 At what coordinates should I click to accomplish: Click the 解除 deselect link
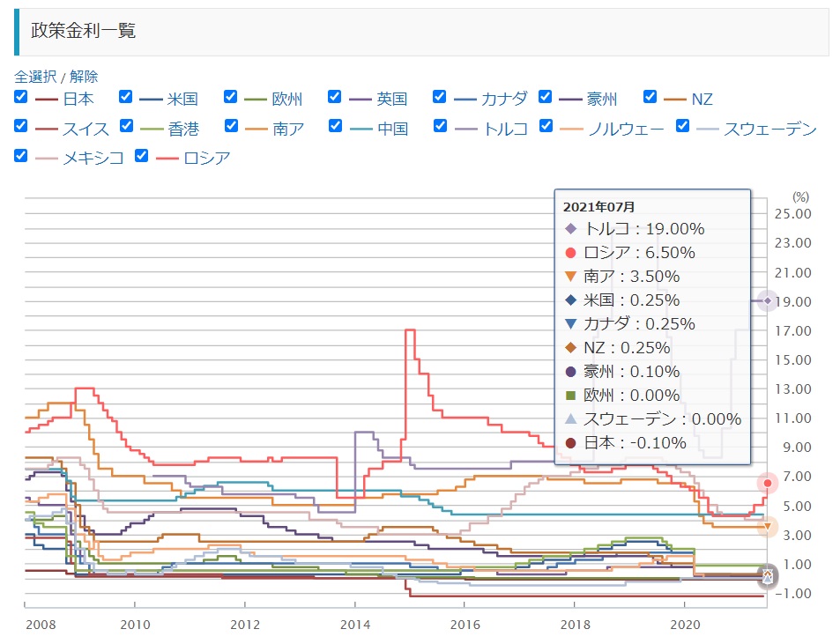pyautogui.click(x=84, y=77)
